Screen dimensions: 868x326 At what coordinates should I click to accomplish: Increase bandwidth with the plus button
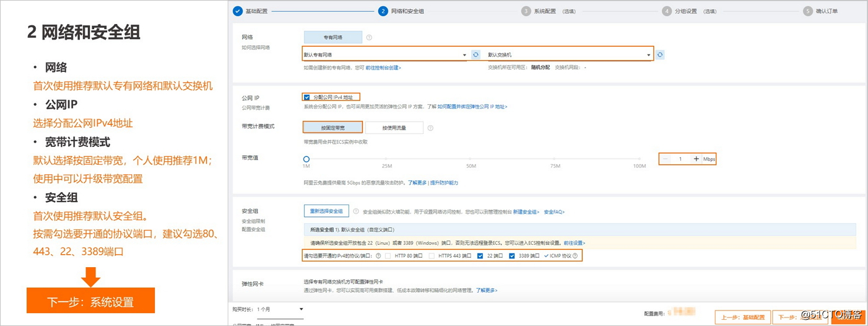click(696, 159)
